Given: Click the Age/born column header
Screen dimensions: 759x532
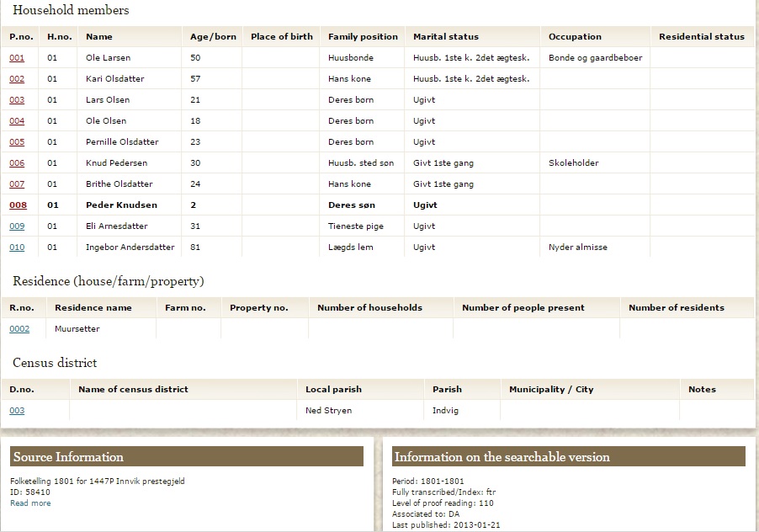Looking at the screenshot, I should point(213,37).
